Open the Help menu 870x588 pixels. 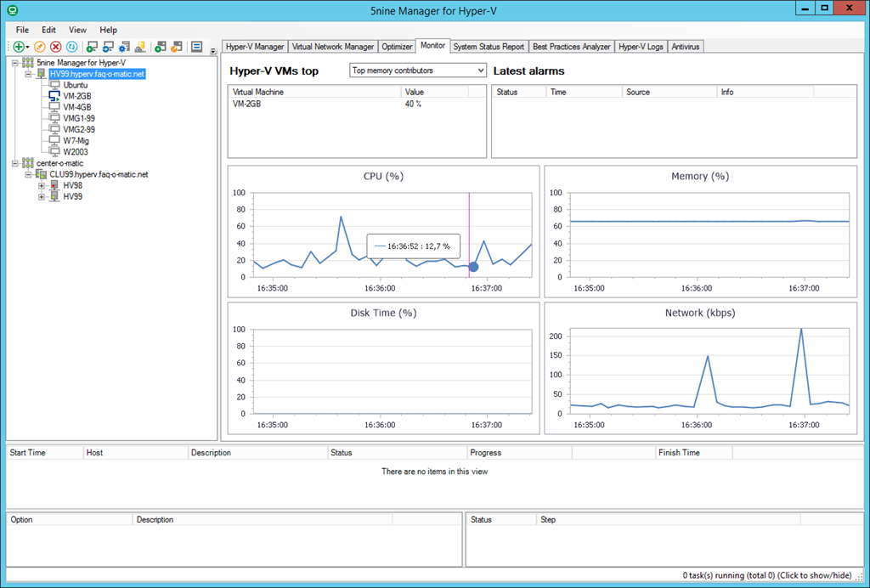coord(108,30)
